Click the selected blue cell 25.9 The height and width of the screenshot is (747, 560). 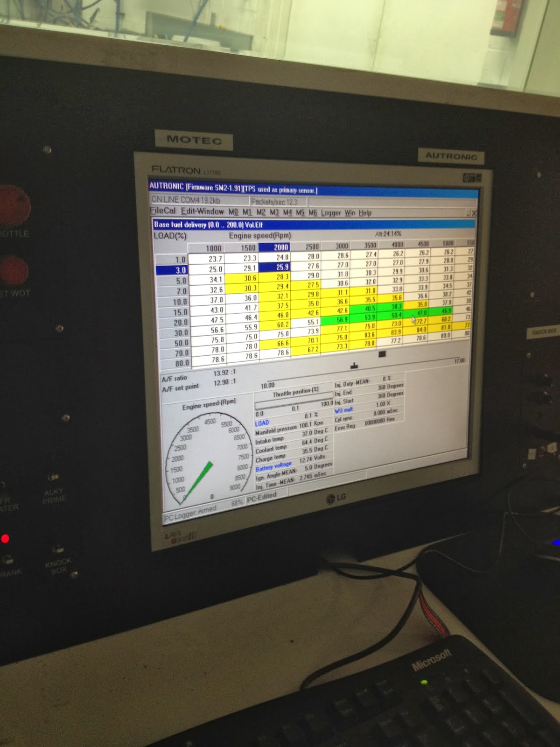(275, 267)
